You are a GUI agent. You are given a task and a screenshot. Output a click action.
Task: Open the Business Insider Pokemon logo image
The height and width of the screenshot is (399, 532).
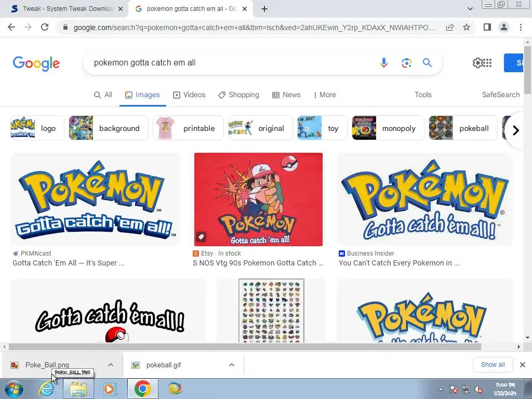tap(424, 199)
